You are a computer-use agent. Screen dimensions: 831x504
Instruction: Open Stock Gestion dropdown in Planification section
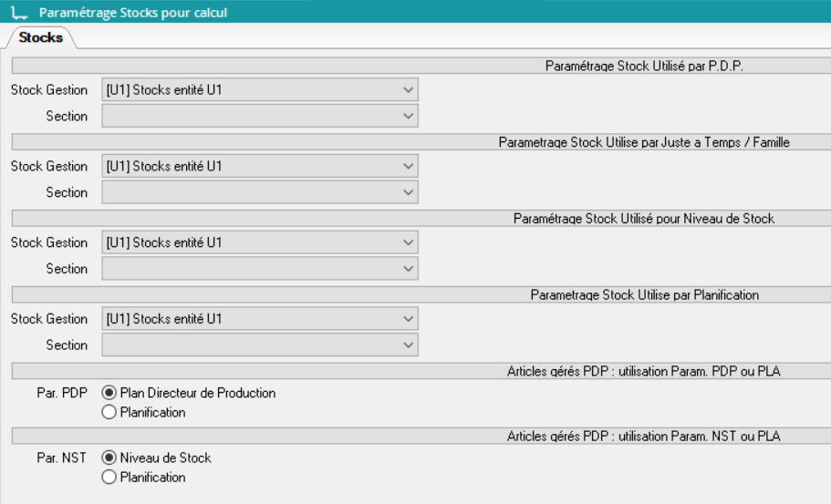click(x=259, y=320)
